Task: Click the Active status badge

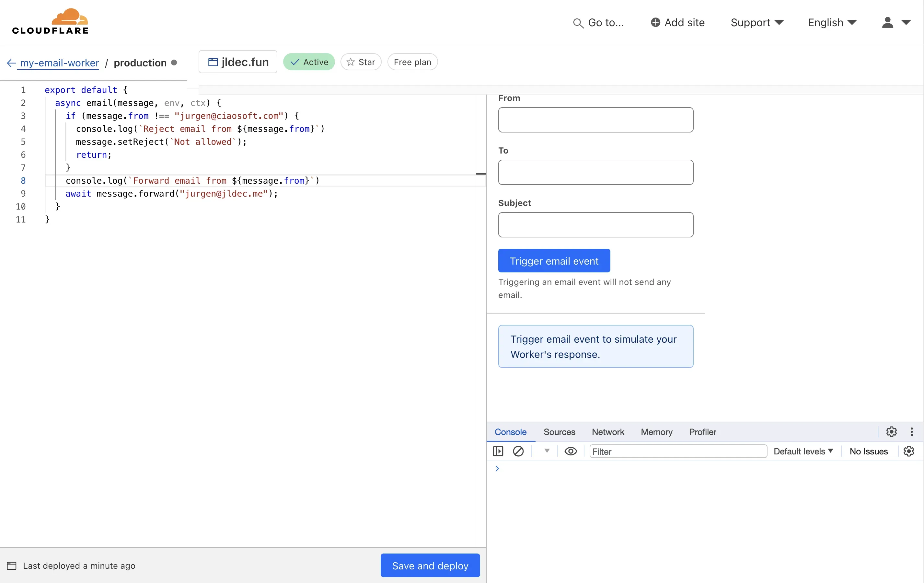Action: pyautogui.click(x=309, y=62)
